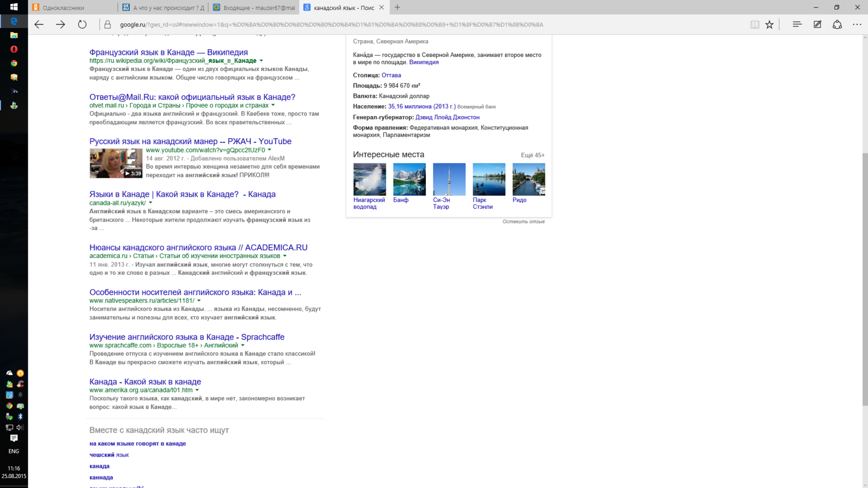Open 'Языки в Канаде | Какой язык' result

182,194
